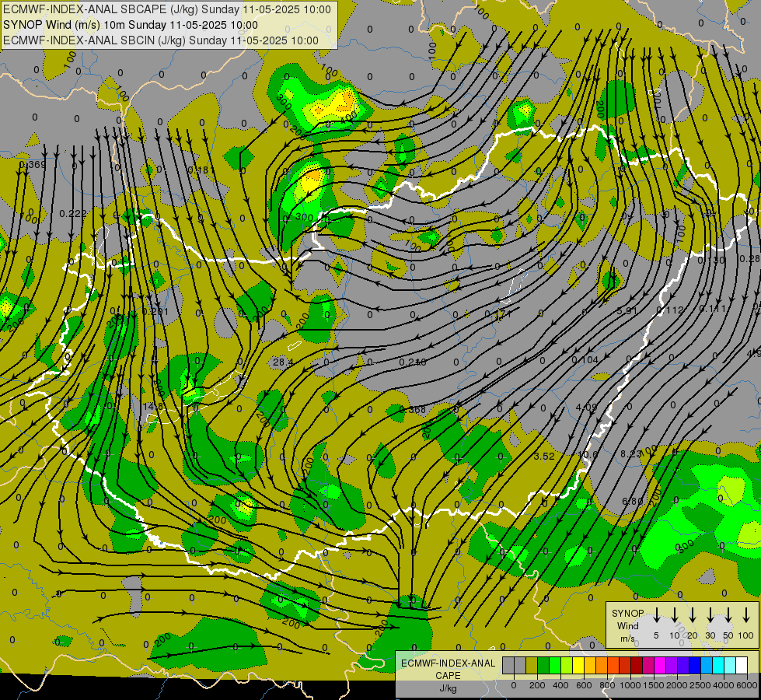The height and width of the screenshot is (700, 761).
Task: Click the 4000 tick on CAPE legend
Action: (x=724, y=685)
